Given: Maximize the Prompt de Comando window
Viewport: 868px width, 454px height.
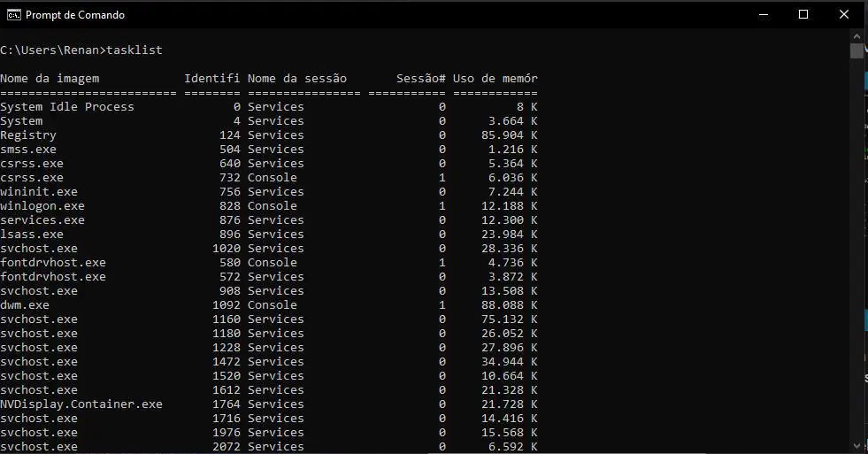Looking at the screenshot, I should click(x=803, y=15).
